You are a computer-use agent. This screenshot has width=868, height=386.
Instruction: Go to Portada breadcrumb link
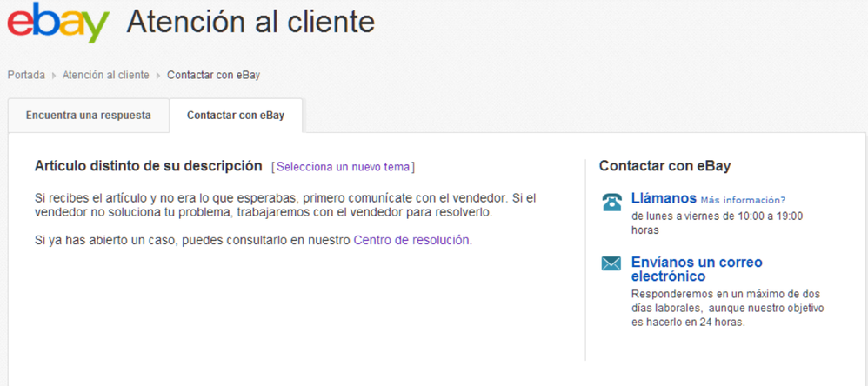pos(26,76)
